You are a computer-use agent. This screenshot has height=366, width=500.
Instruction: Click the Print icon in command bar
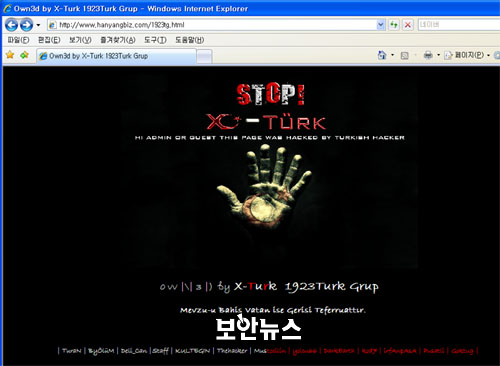(428, 55)
